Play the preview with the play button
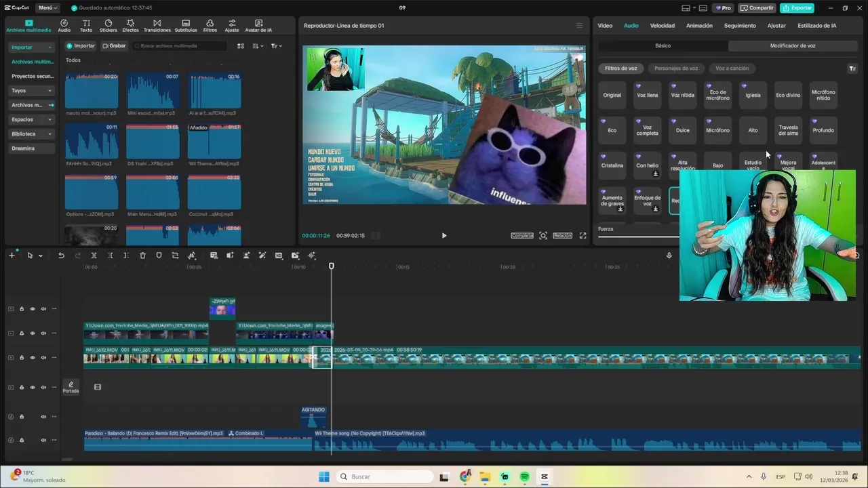 444,236
